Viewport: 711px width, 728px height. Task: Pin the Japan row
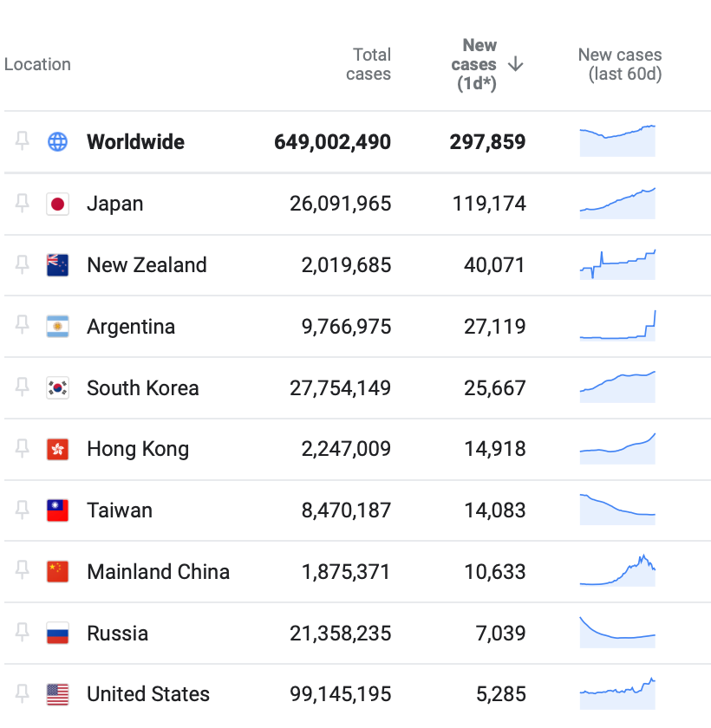[23, 203]
